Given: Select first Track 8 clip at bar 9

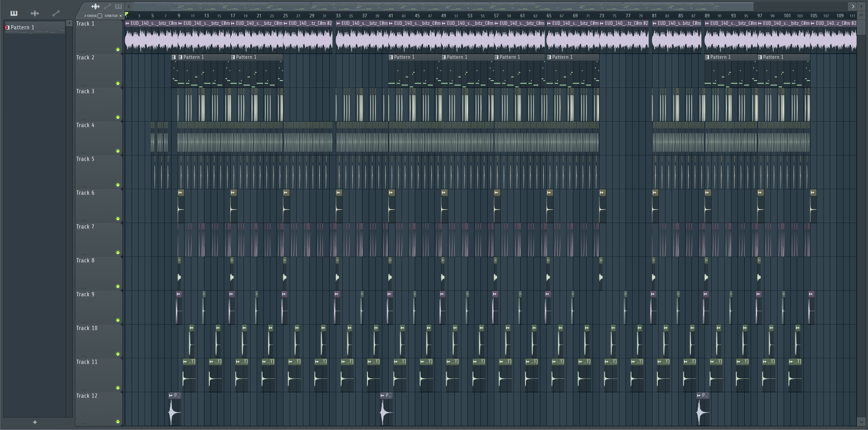Looking at the screenshot, I should point(179,273).
